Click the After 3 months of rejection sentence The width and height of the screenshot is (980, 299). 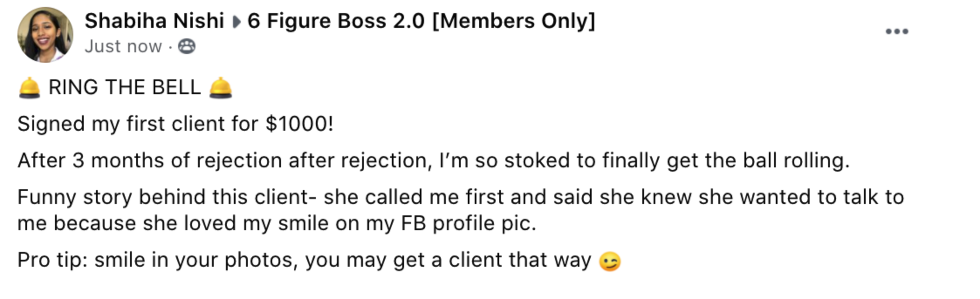pos(434,160)
